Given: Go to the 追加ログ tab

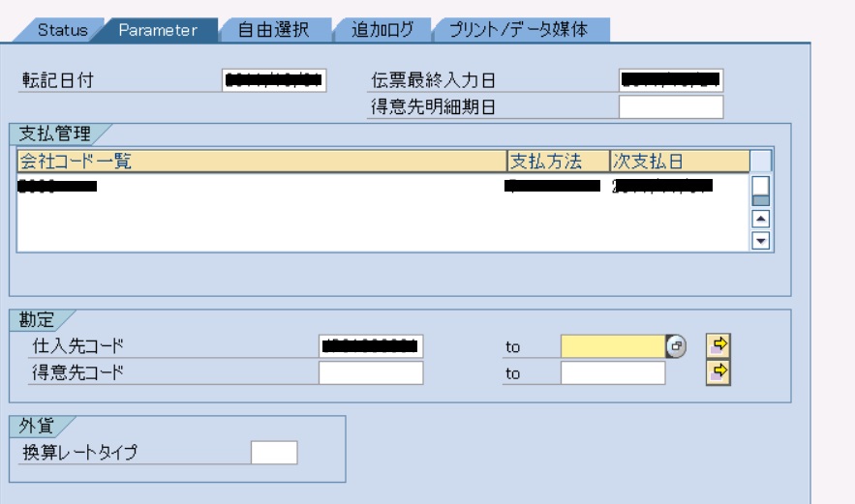Looking at the screenshot, I should [382, 30].
